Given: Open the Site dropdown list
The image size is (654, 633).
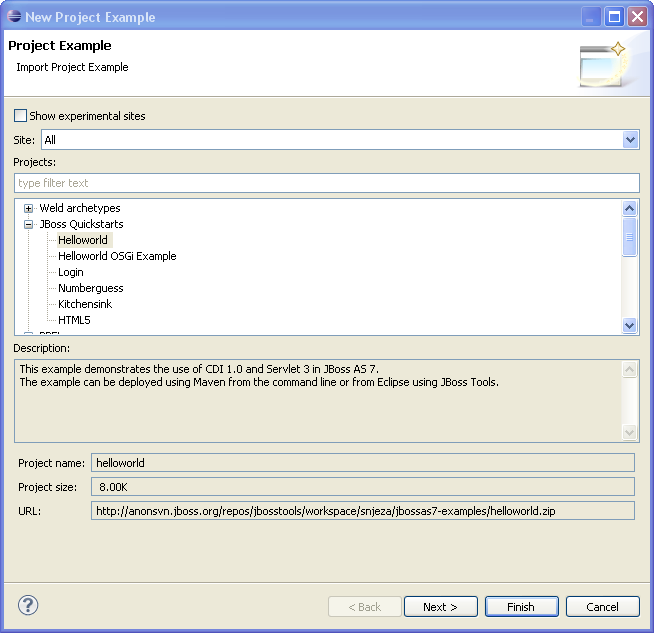Looking at the screenshot, I should click(x=630, y=140).
